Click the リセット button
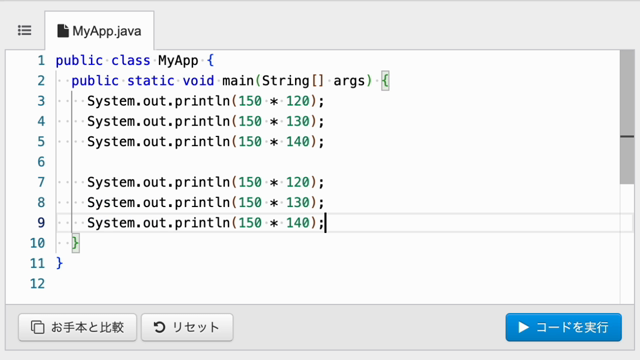Image resolution: width=640 pixels, height=360 pixels. click(187, 327)
